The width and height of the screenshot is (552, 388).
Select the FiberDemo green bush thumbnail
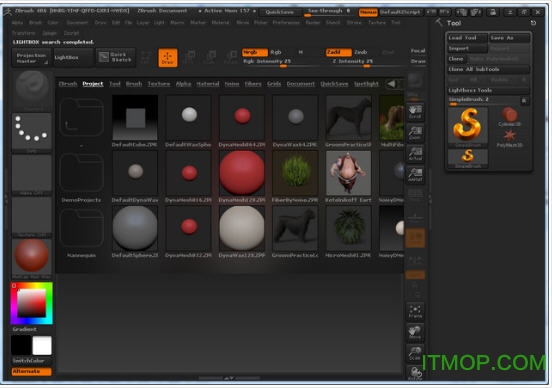coord(295,173)
